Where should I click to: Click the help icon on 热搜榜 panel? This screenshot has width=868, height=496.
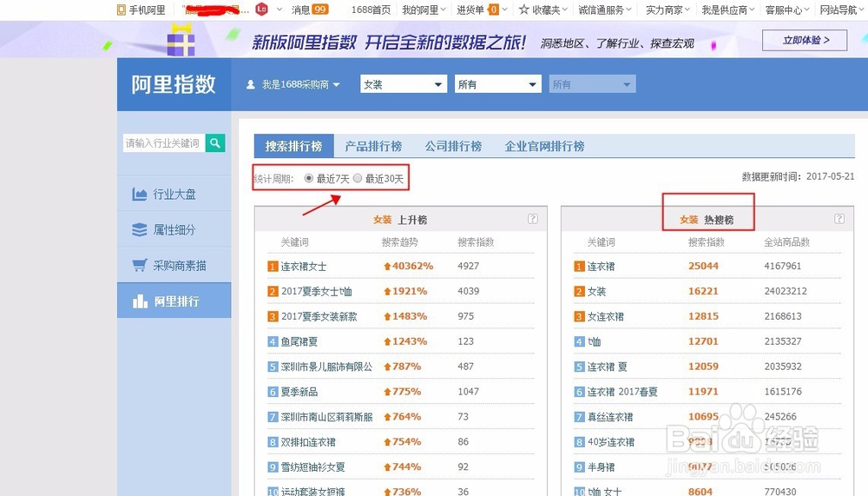(839, 219)
